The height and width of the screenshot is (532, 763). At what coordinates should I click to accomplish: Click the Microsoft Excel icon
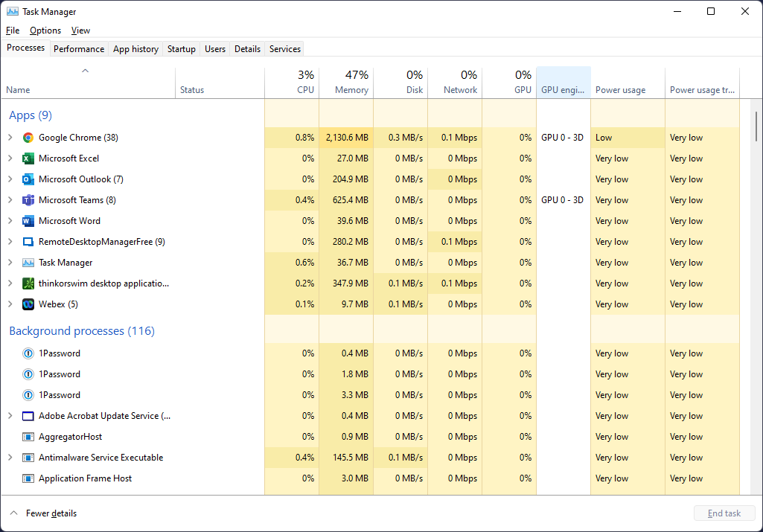tap(28, 158)
